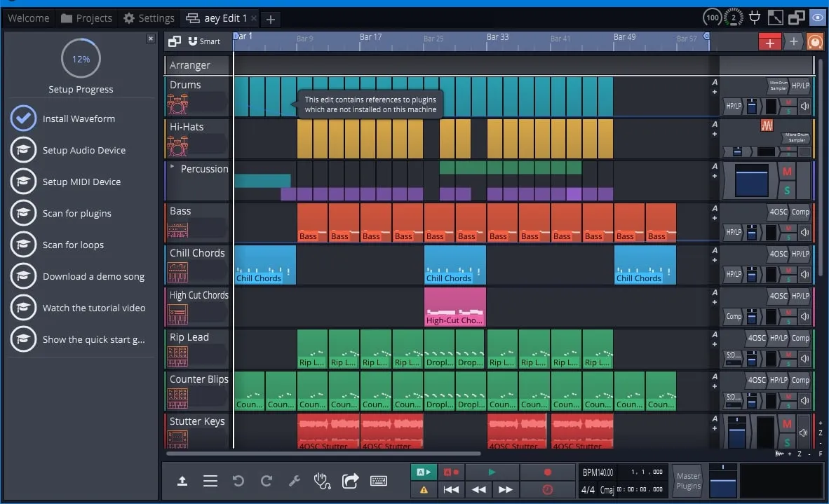Close the Setup Progress panel
The width and height of the screenshot is (829, 504).
click(151, 39)
